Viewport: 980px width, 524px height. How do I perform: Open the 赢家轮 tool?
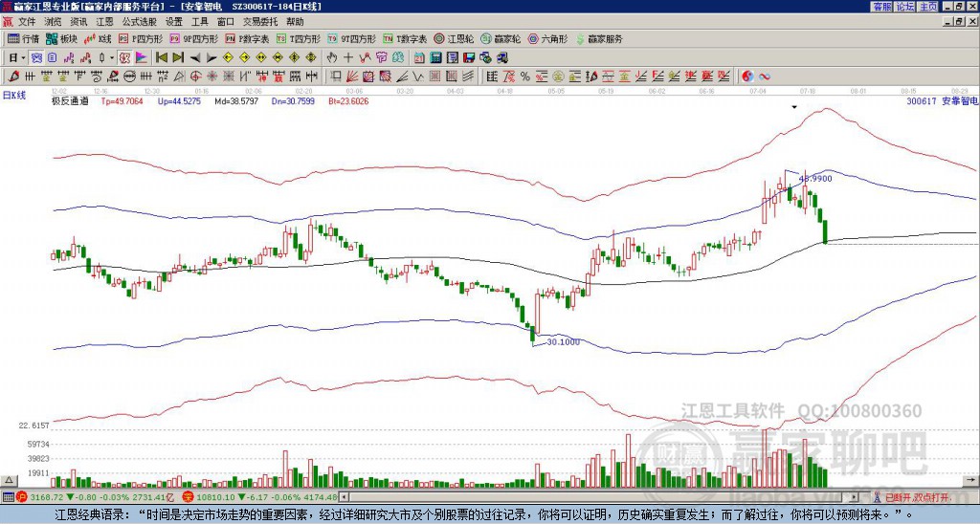[501, 38]
